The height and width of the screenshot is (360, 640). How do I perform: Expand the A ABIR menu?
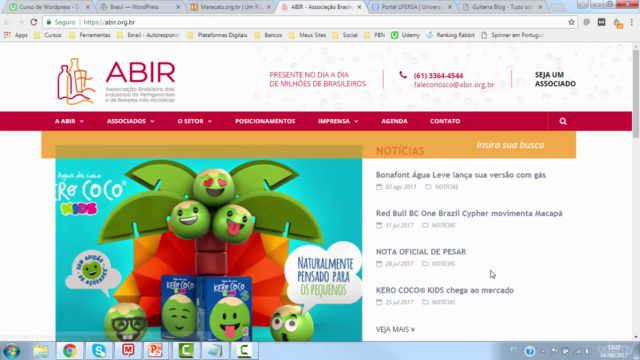69,121
